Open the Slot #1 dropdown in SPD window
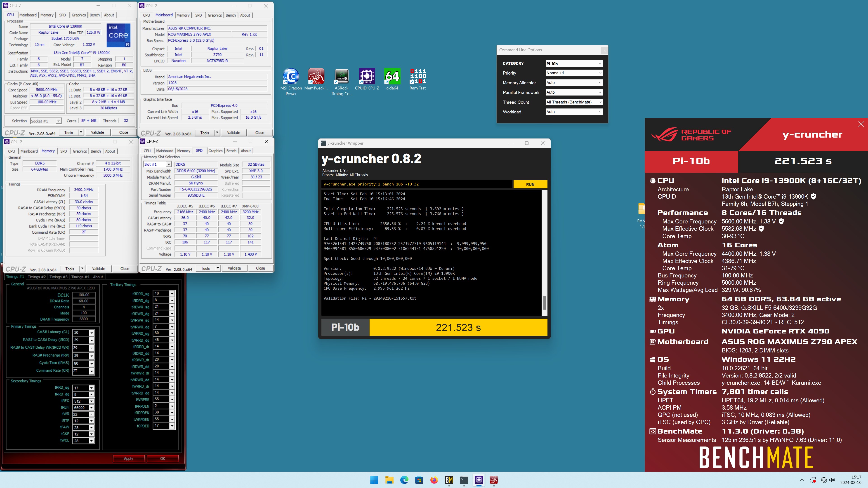Image resolution: width=868 pixels, height=488 pixels. tap(158, 164)
